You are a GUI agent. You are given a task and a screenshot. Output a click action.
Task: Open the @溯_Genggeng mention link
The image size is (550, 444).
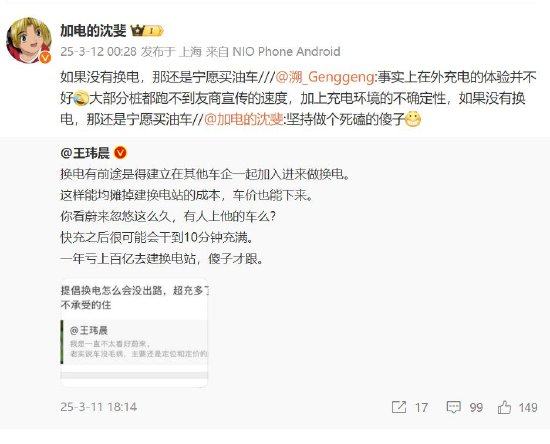(325, 77)
